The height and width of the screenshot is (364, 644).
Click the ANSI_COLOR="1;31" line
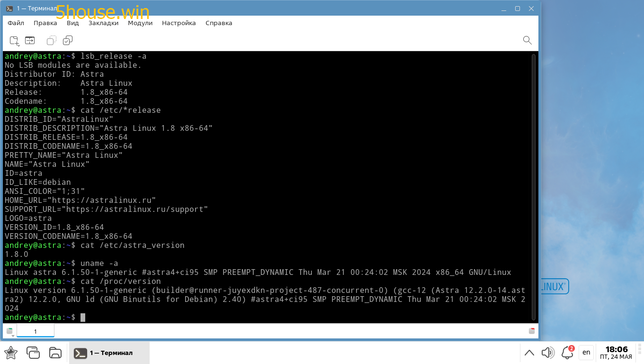coord(45,191)
